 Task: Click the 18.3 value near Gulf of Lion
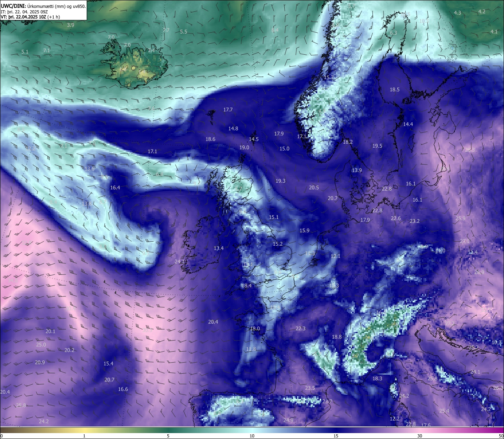[x=377, y=379]
